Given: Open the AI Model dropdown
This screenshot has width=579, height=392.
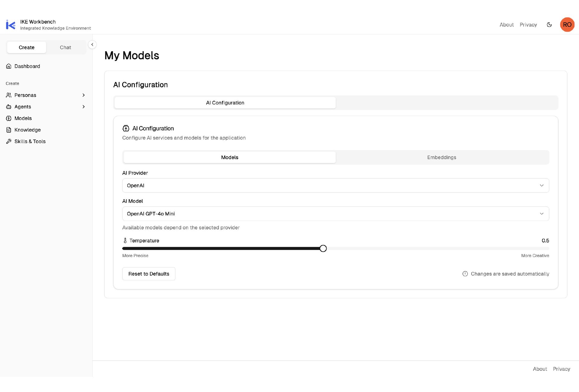Looking at the screenshot, I should coord(336,214).
